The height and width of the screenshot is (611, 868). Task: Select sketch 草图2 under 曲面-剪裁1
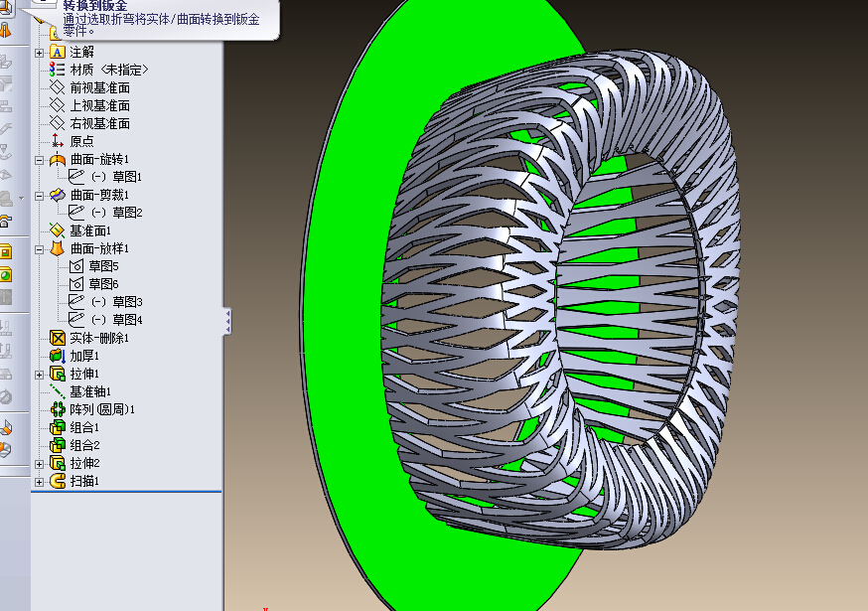105,213
